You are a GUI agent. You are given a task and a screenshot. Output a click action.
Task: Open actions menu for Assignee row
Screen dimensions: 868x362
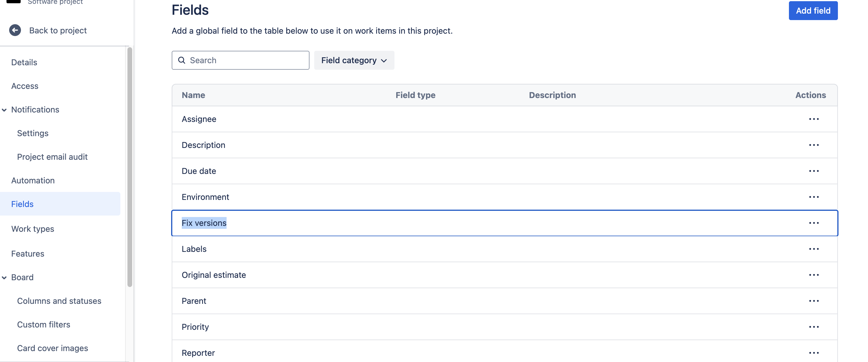[813, 119]
